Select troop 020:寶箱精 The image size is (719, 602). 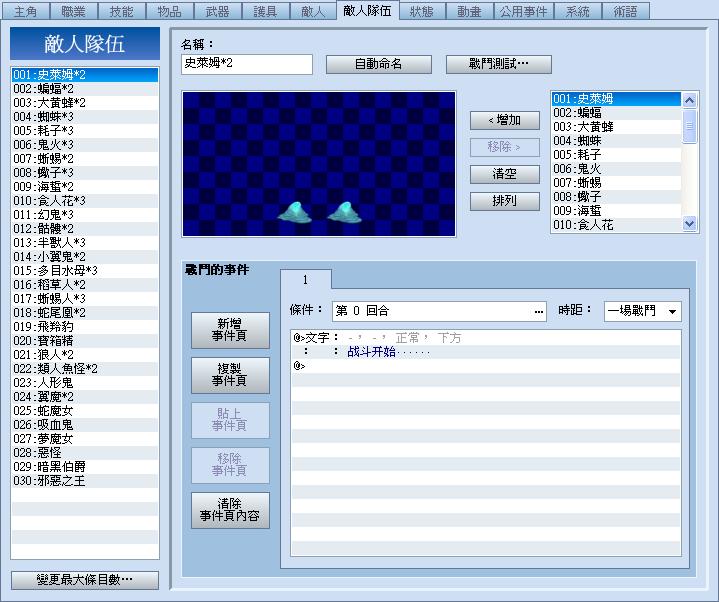point(85,341)
